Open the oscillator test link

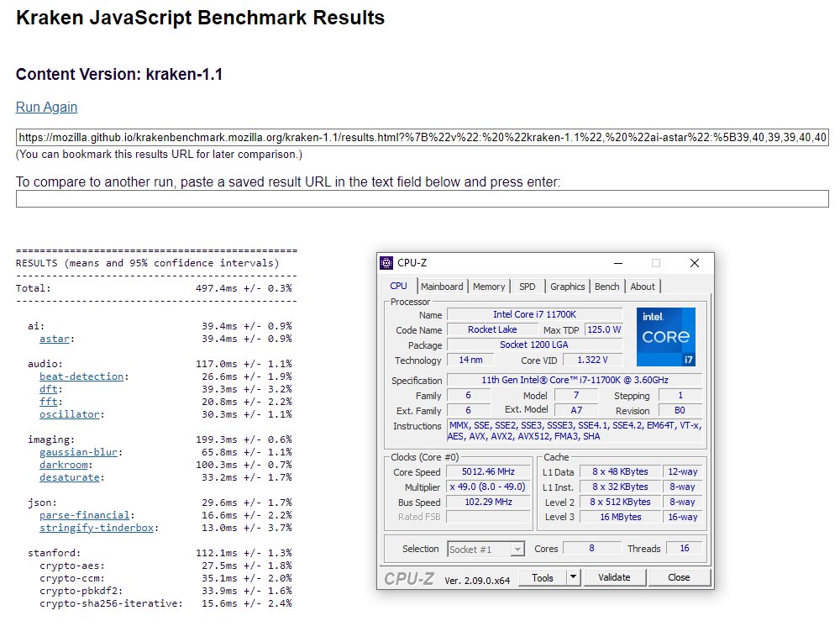click(x=70, y=414)
